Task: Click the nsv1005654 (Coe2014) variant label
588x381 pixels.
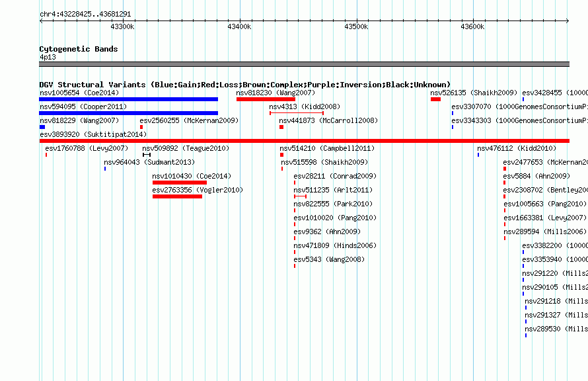Action: pyautogui.click(x=79, y=93)
